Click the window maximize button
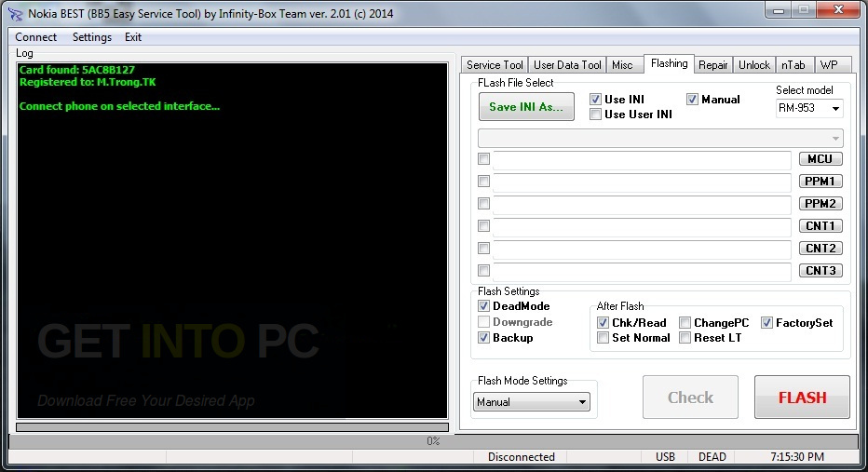The image size is (868, 472). [x=804, y=10]
